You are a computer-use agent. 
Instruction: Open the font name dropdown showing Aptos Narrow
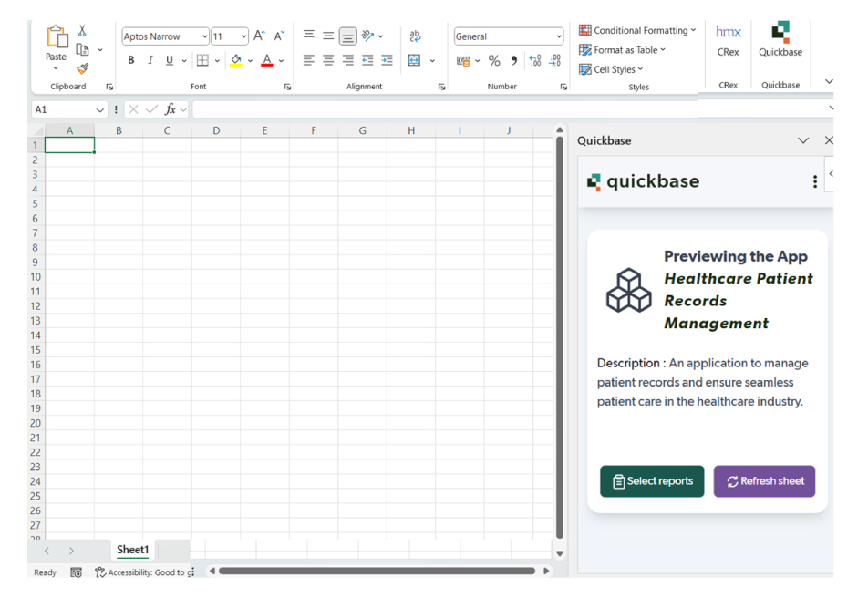204,37
